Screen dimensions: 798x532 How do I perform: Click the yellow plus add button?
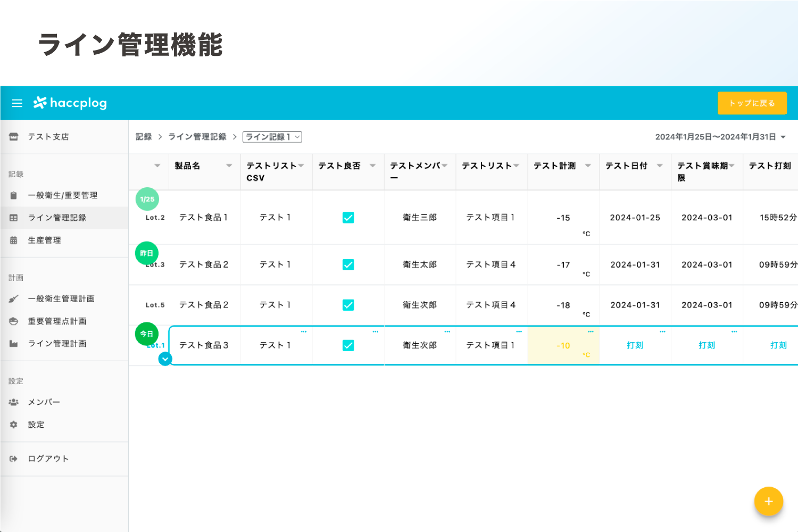(x=768, y=501)
